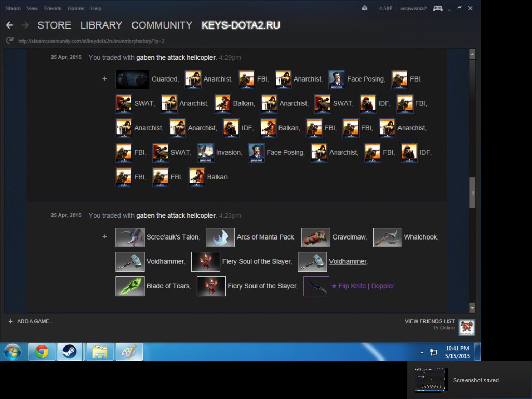Open Chrome from the taskbar
Screen dimensions: 532x399
click(42, 352)
